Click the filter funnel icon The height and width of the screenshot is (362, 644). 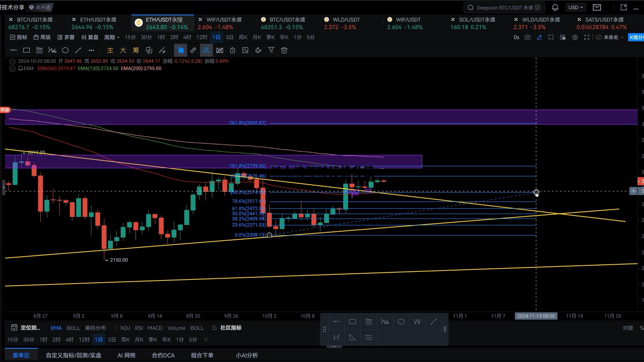tap(271, 50)
